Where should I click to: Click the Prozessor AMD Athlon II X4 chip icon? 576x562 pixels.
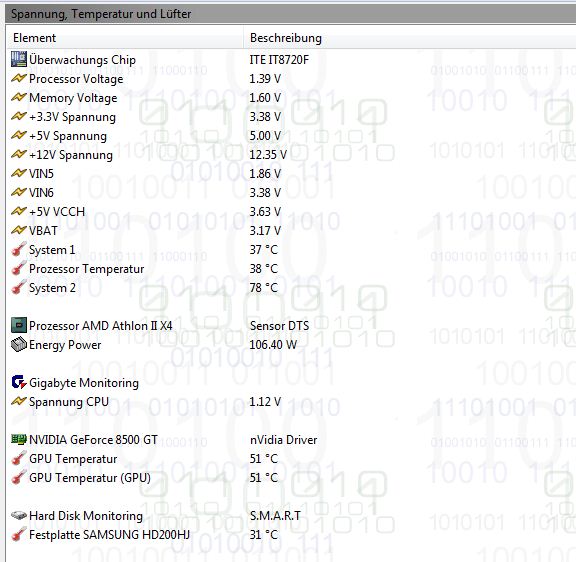click(19, 325)
